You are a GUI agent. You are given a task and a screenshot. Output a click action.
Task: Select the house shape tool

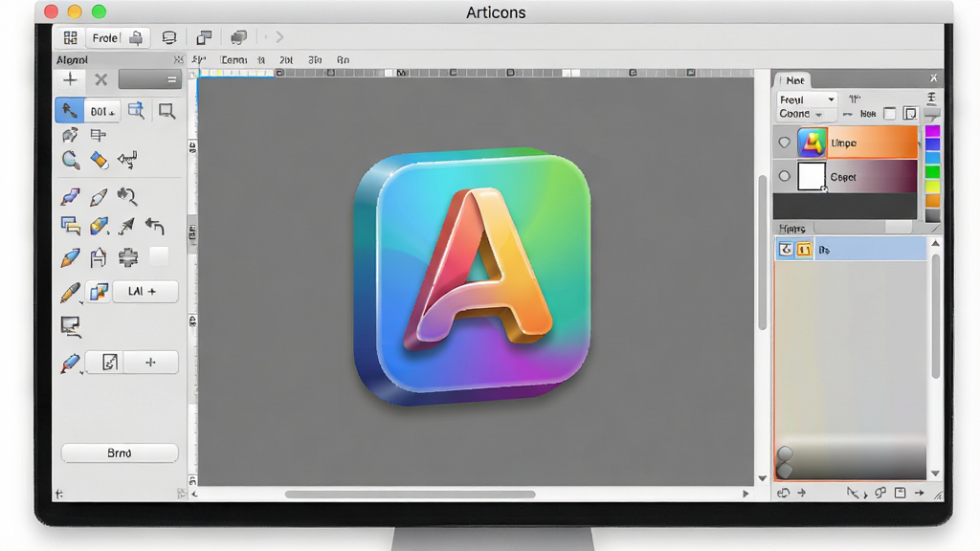pyautogui.click(x=99, y=257)
